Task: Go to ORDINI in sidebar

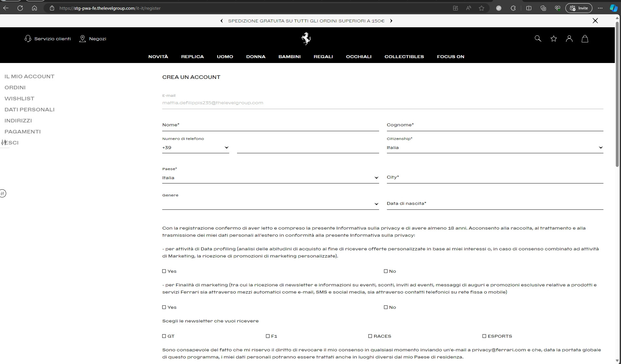Action: point(15,88)
